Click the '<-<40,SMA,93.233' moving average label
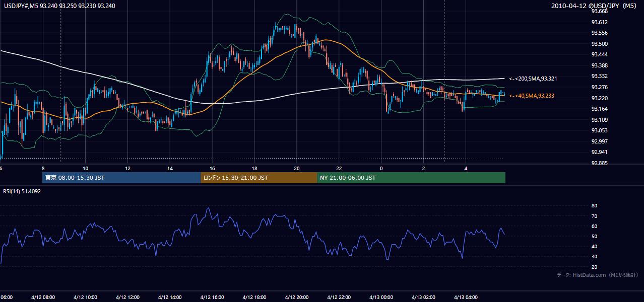The width and height of the screenshot is (644, 302). tap(532, 96)
